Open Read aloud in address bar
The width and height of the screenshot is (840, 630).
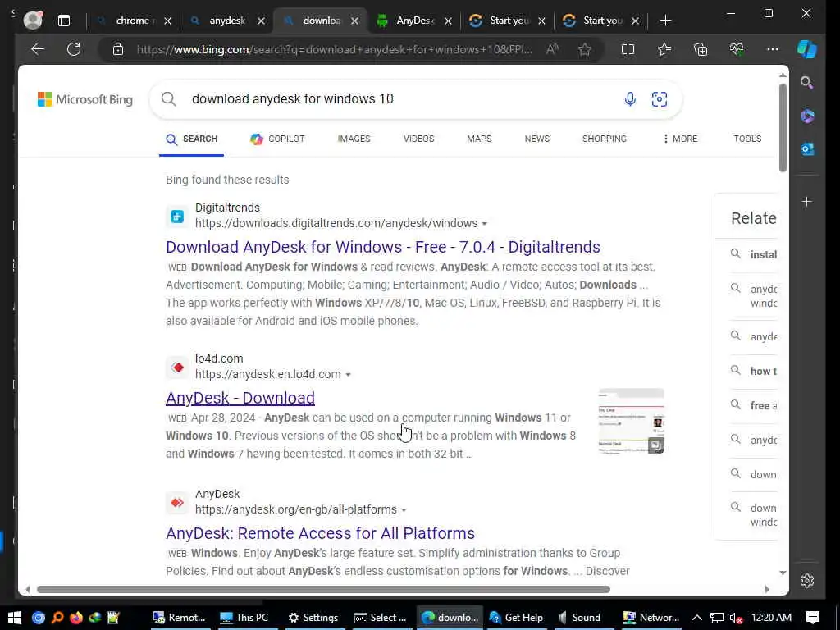click(x=552, y=49)
